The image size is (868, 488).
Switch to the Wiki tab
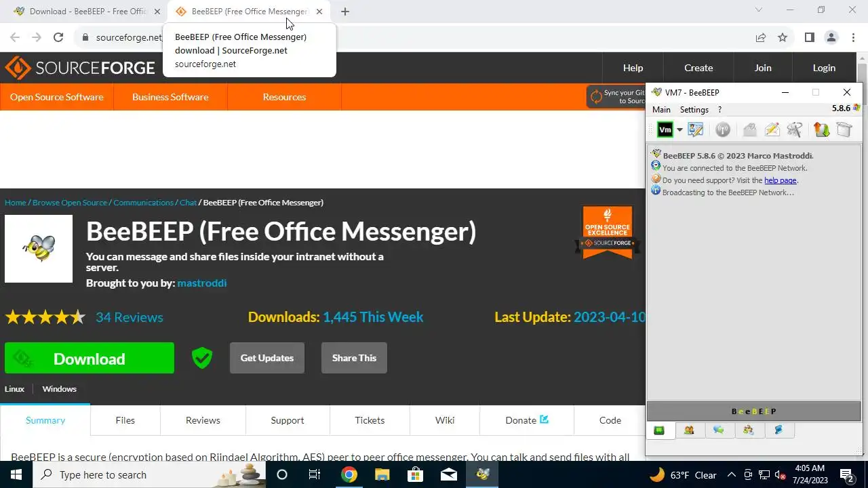tap(445, 420)
